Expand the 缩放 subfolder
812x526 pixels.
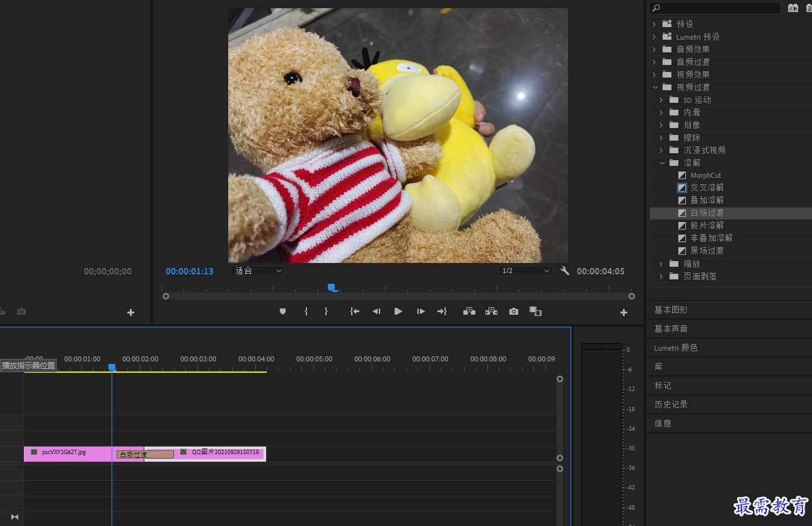[661, 264]
